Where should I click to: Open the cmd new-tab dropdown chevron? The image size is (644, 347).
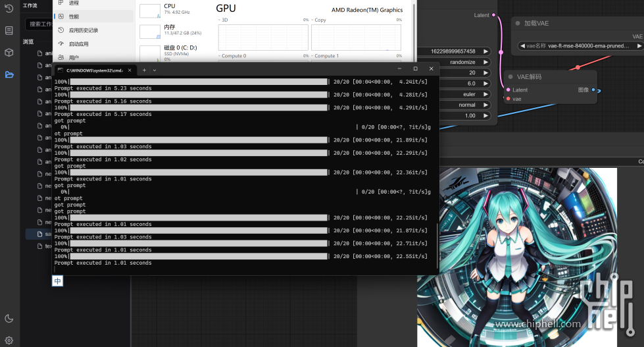155,70
